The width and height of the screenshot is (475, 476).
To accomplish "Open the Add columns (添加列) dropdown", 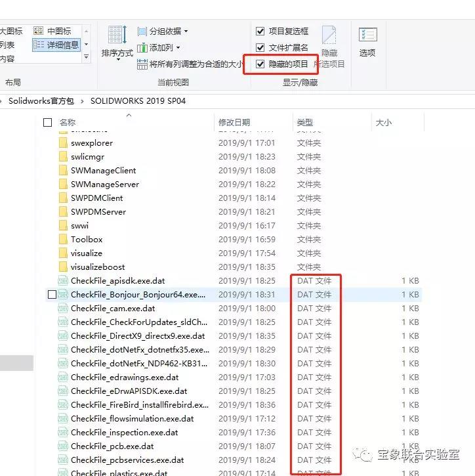I will coord(159,48).
